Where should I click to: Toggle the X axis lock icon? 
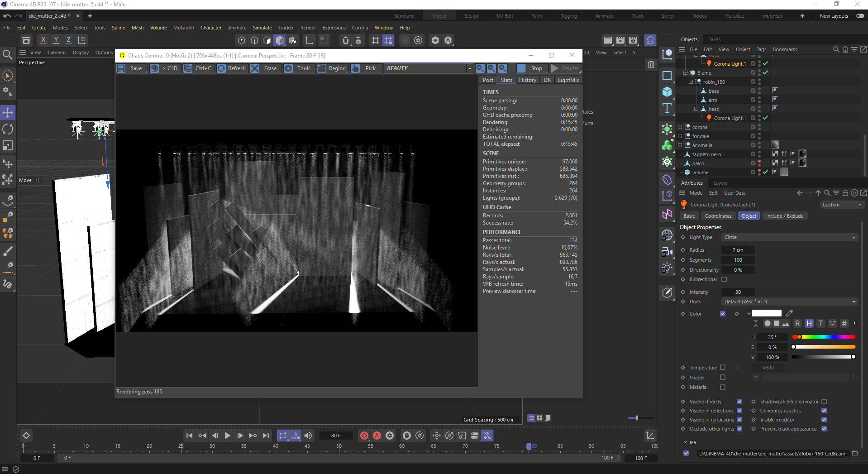coord(43,40)
